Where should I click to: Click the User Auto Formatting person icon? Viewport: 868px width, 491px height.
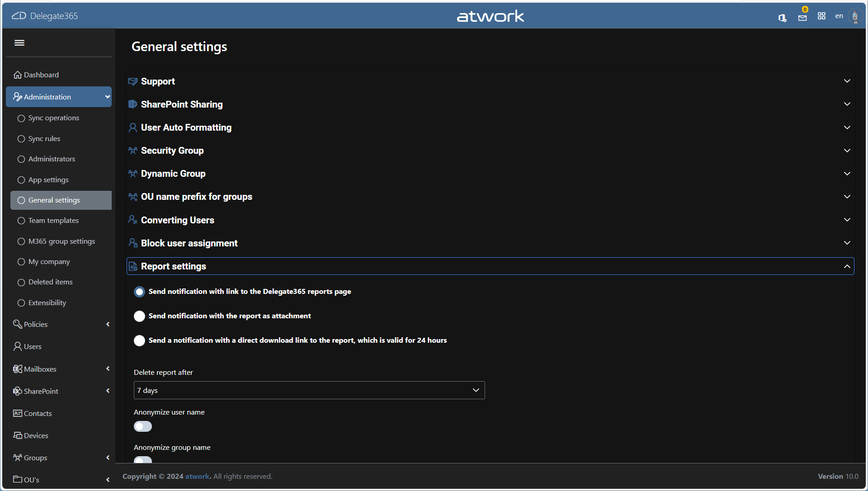pos(133,127)
